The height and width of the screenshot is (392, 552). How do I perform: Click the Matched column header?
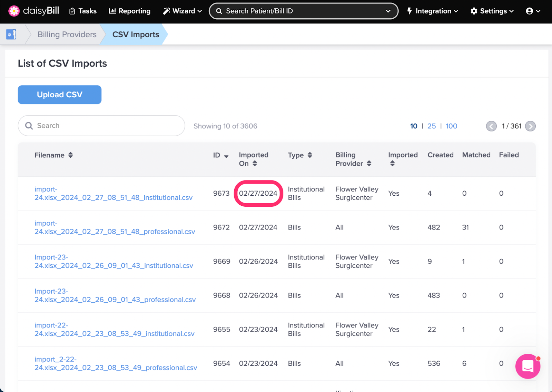476,155
